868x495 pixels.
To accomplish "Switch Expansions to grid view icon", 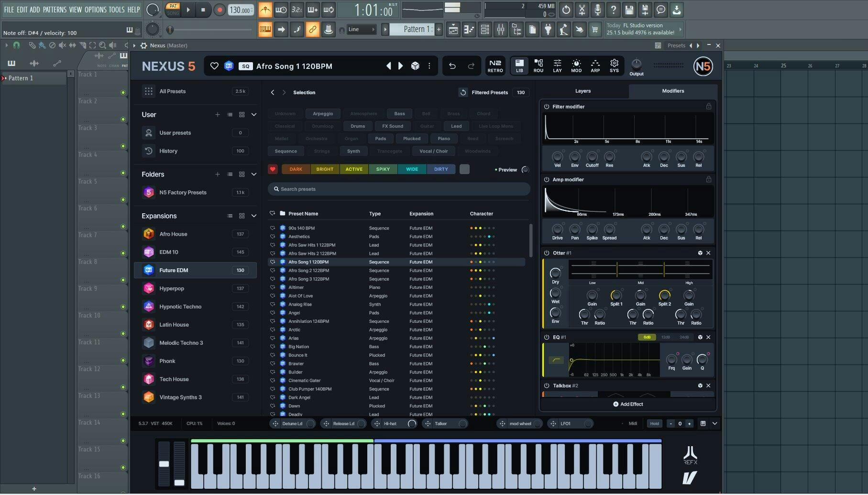I will pos(242,216).
